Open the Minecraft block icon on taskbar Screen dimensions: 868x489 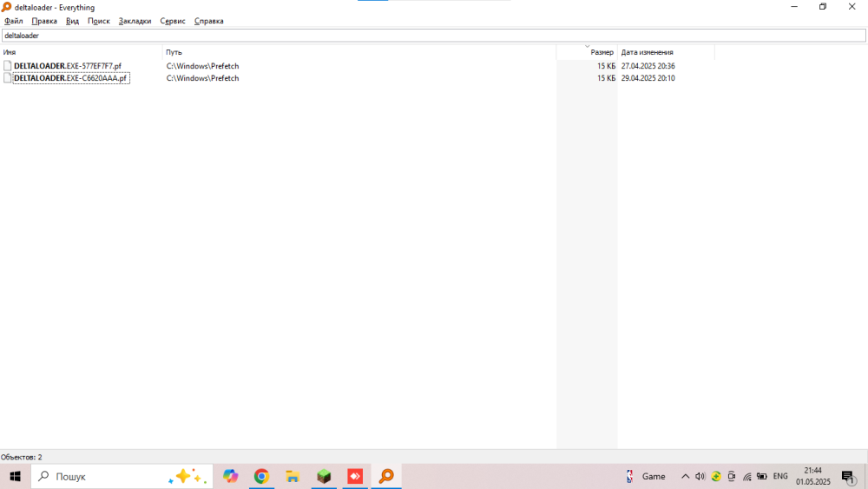(x=324, y=476)
